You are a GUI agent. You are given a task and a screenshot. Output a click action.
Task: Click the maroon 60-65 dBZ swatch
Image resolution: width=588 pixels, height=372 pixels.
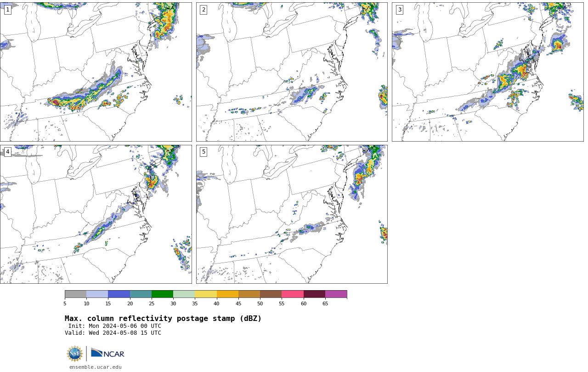pos(314,294)
